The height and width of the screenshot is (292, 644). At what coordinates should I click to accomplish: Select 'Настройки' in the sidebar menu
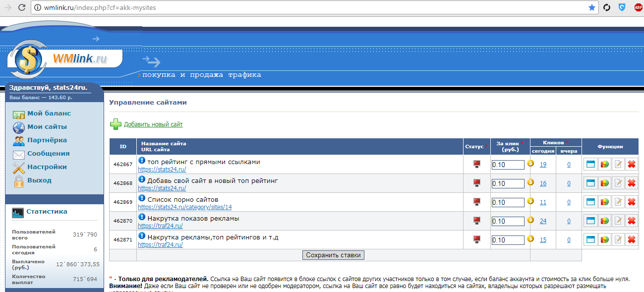coord(47,167)
